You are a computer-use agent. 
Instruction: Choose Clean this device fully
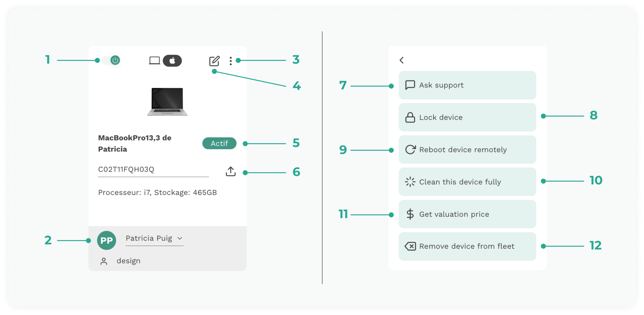(x=467, y=182)
